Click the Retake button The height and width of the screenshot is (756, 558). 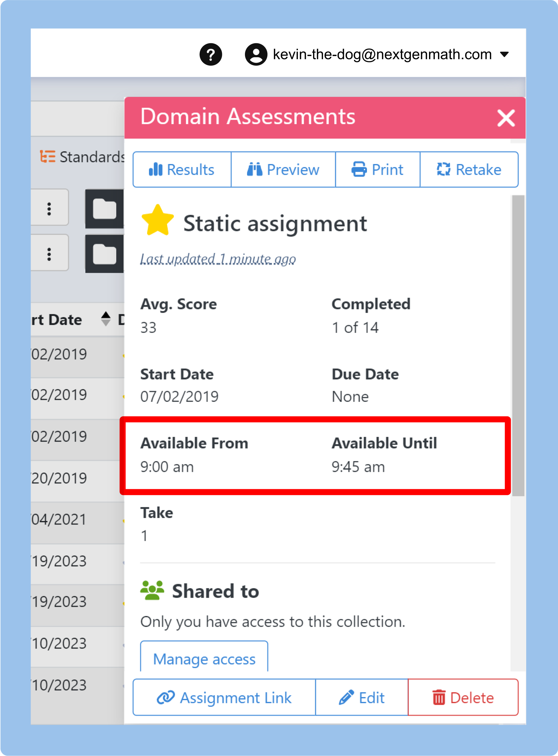(x=469, y=169)
